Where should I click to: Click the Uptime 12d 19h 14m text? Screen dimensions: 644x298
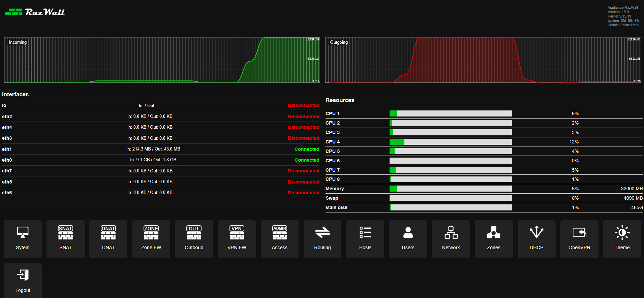(x=624, y=21)
